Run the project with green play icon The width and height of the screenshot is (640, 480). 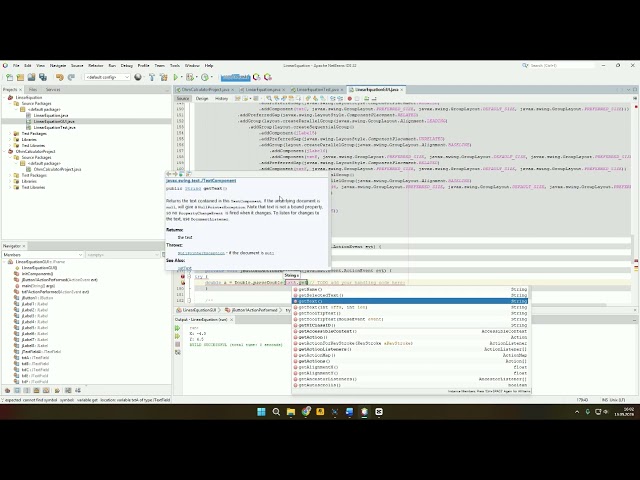tap(176, 77)
